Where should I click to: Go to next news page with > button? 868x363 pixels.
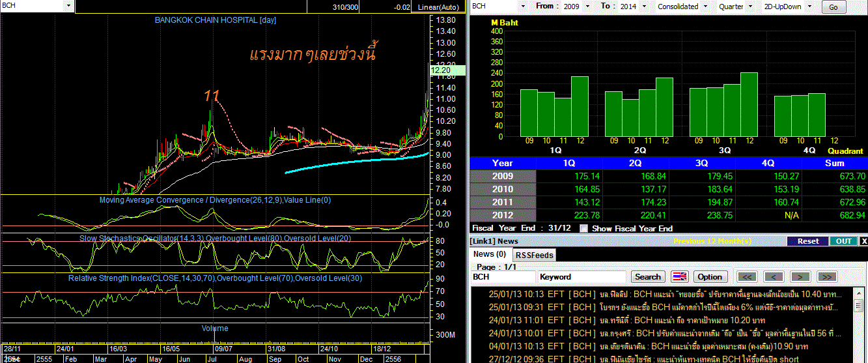click(800, 276)
